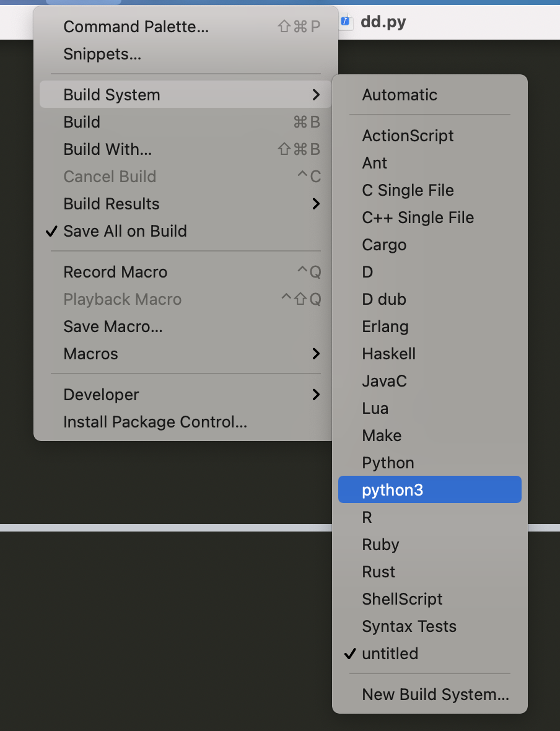This screenshot has width=560, height=731.
Task: Expand the Build Results submenu
Action: [x=186, y=204]
